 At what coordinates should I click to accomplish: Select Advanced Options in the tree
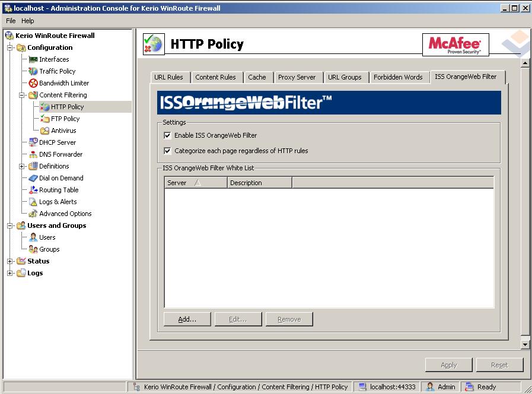click(65, 214)
